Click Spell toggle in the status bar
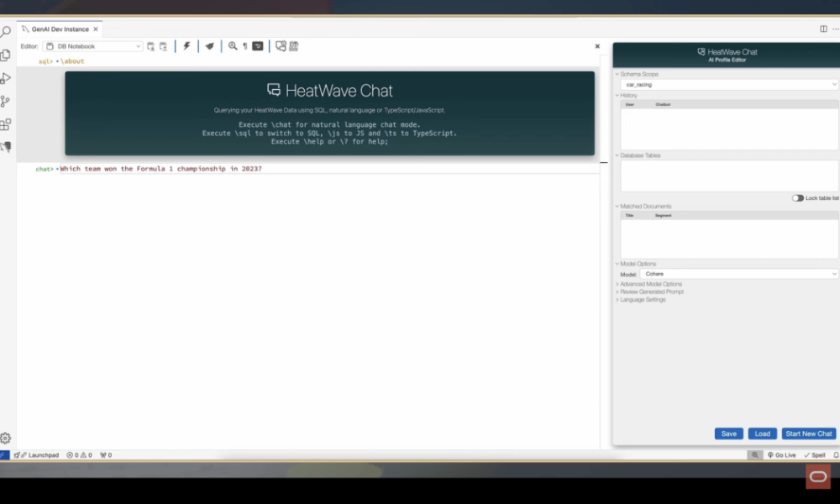This screenshot has height=504, width=840. pyautogui.click(x=815, y=454)
